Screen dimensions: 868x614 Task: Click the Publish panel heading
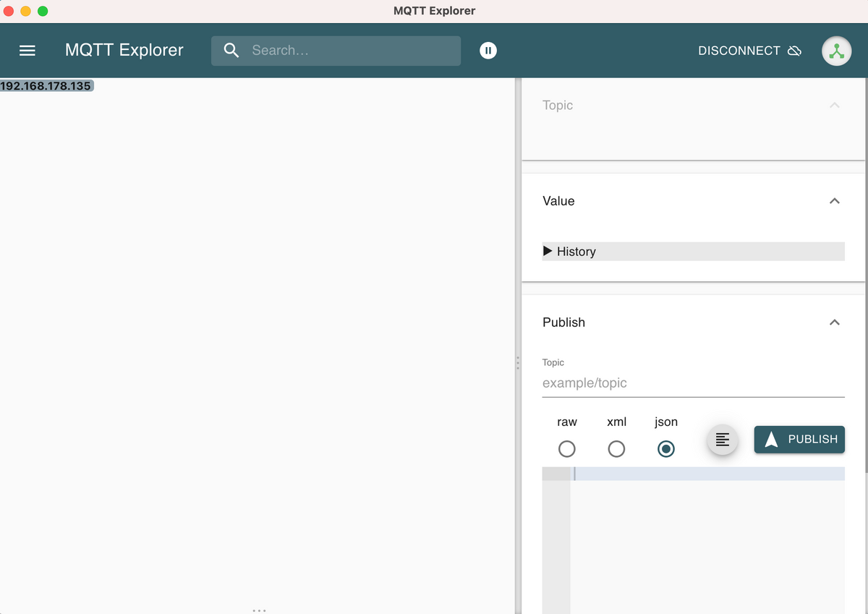click(x=563, y=323)
